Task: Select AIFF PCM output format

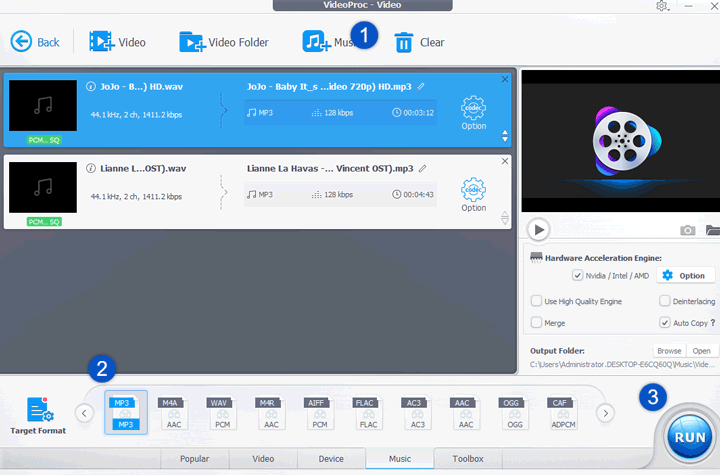Action: (x=320, y=413)
